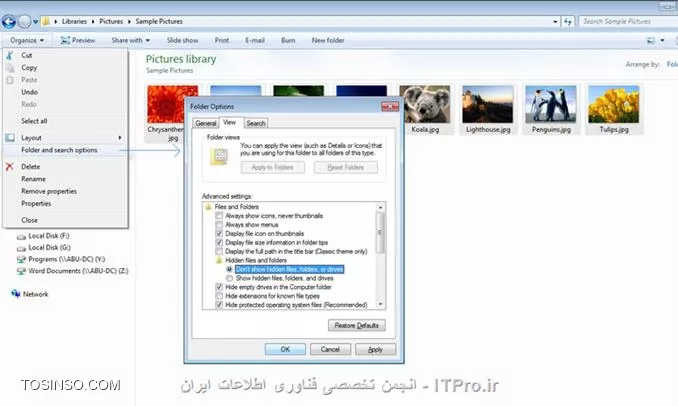This screenshot has width=678, height=406.
Task: Click the Restore Defaults button
Action: 357,326
